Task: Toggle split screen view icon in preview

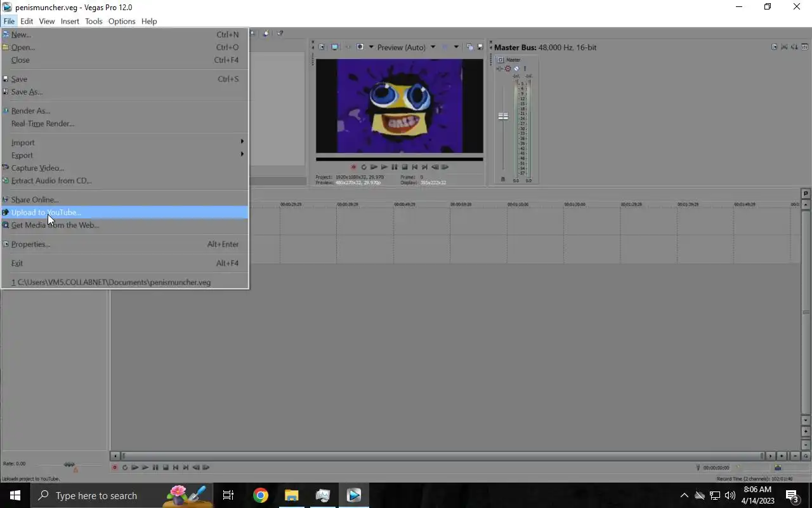Action: 360,47
